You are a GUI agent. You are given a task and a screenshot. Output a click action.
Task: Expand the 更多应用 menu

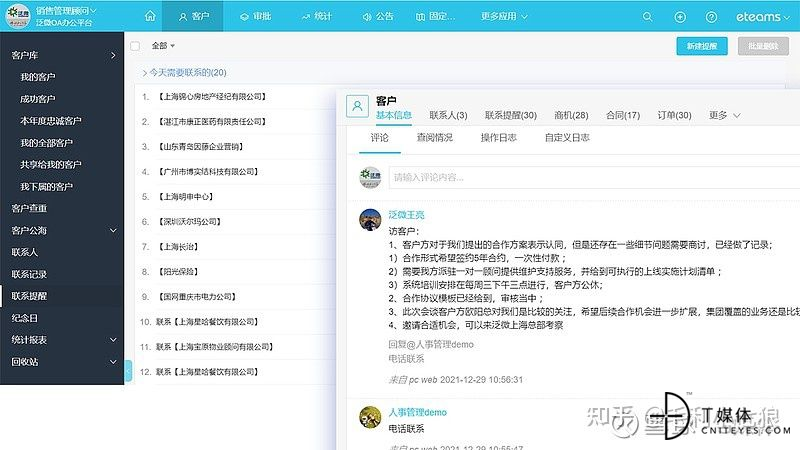click(504, 16)
